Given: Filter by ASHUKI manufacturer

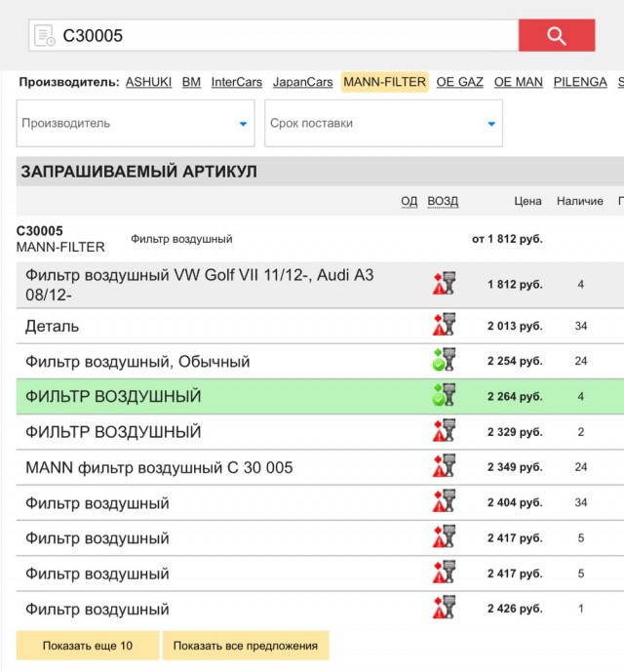Looking at the screenshot, I should [x=148, y=82].
